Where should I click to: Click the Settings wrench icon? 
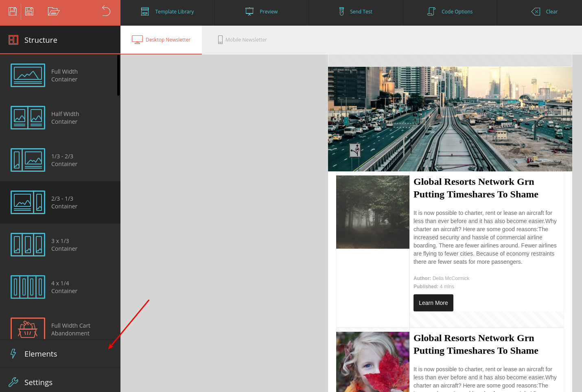point(13,382)
